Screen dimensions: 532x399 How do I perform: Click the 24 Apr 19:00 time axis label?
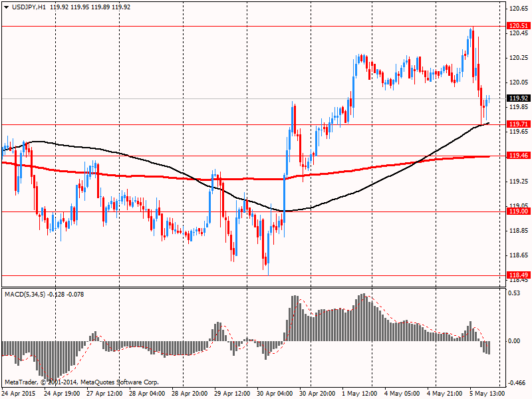click(x=62, y=394)
